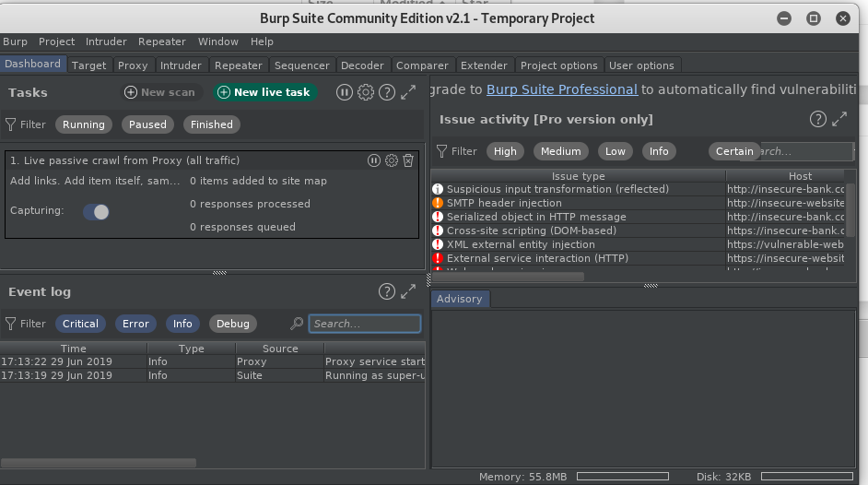Toggle the Critical event filter

pos(80,324)
